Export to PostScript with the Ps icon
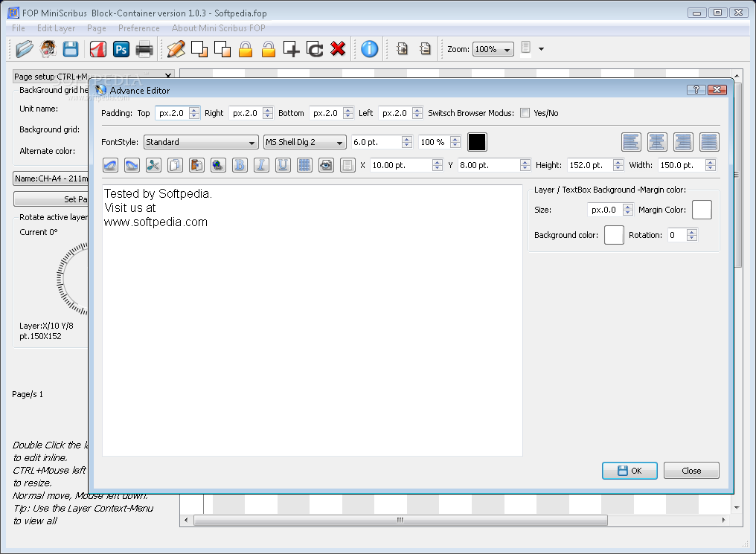756x554 pixels. tap(121, 49)
